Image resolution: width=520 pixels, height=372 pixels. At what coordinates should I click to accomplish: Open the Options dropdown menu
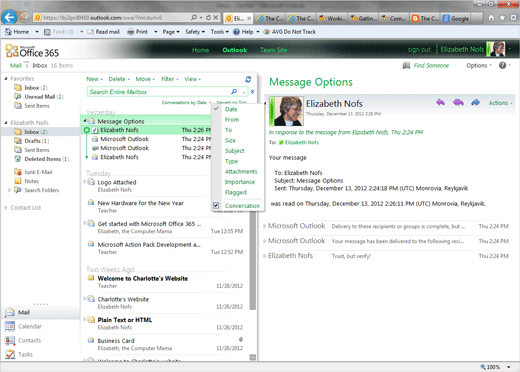coord(479,65)
